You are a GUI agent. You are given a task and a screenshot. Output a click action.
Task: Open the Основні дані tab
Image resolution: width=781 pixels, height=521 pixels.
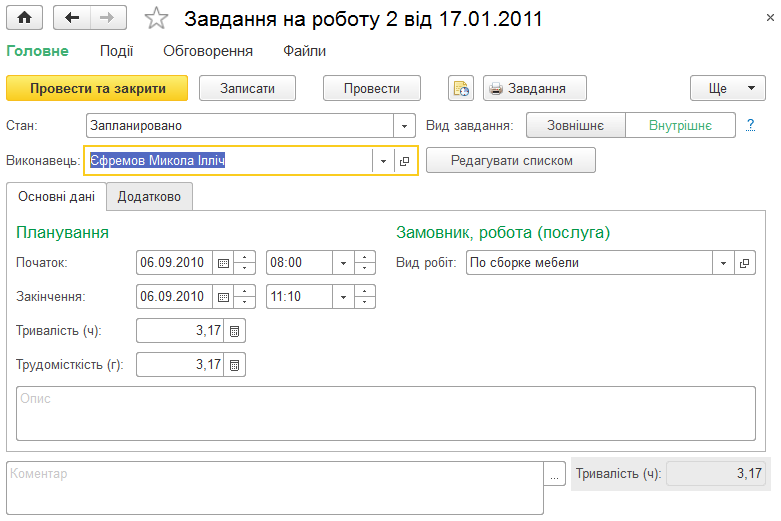pyautogui.click(x=56, y=197)
